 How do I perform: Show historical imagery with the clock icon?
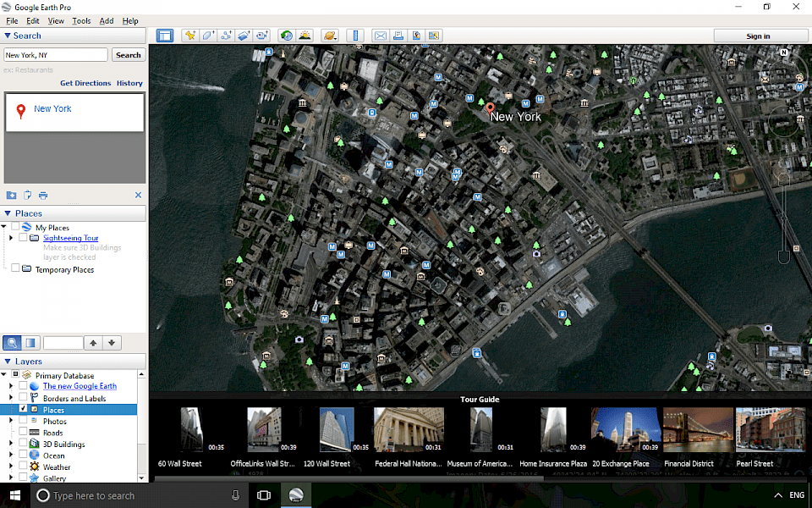point(286,36)
